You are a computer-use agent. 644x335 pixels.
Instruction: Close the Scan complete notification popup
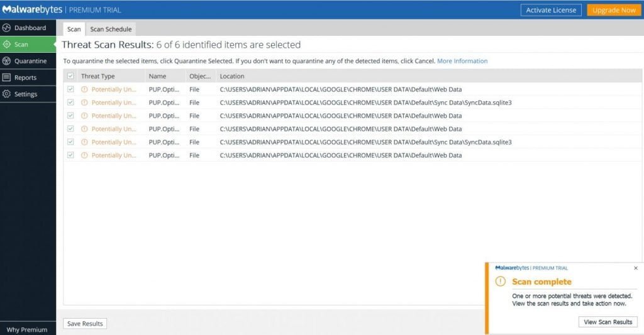coord(636,268)
